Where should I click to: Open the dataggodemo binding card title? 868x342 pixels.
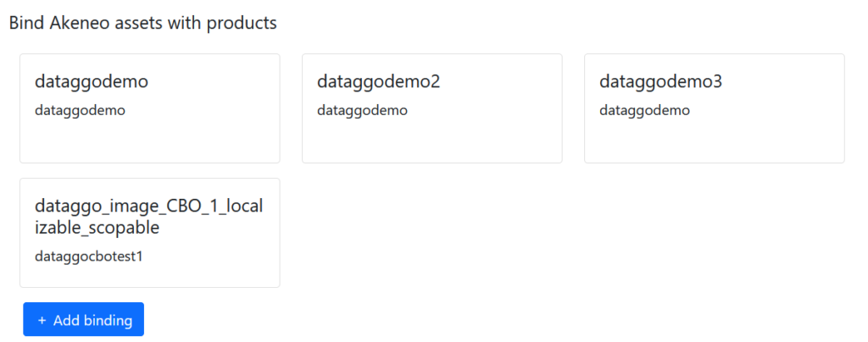tap(92, 82)
